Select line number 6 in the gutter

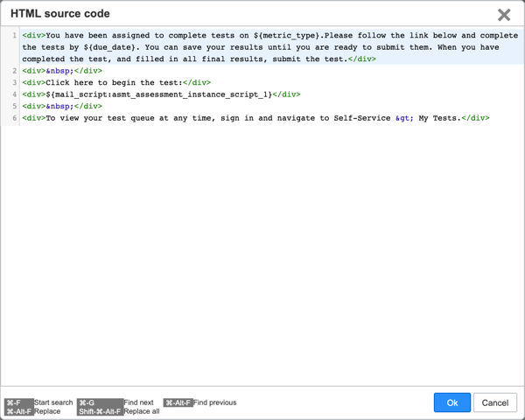(x=14, y=118)
